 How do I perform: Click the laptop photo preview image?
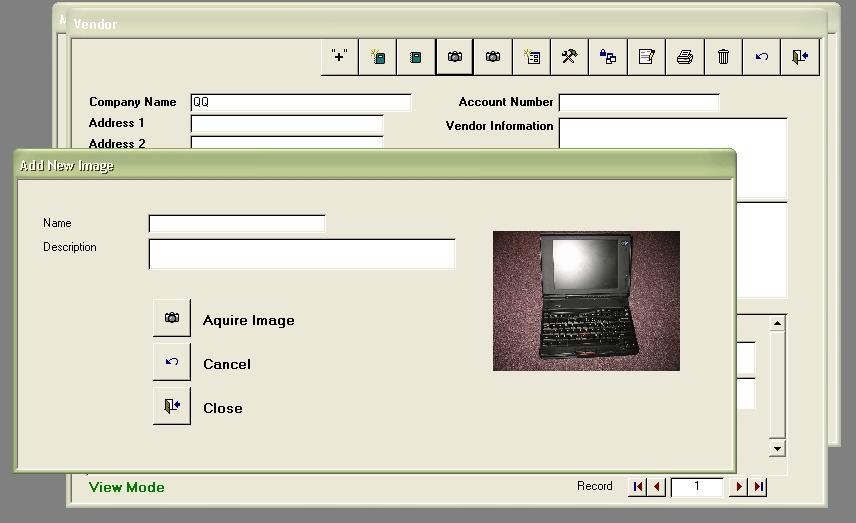point(586,301)
